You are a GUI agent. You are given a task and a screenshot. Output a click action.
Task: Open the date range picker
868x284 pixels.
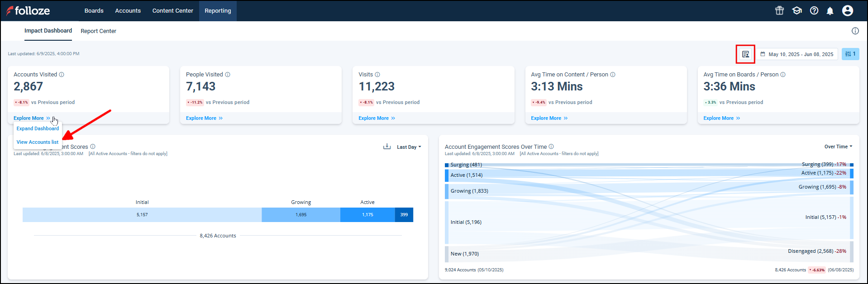[x=797, y=54]
